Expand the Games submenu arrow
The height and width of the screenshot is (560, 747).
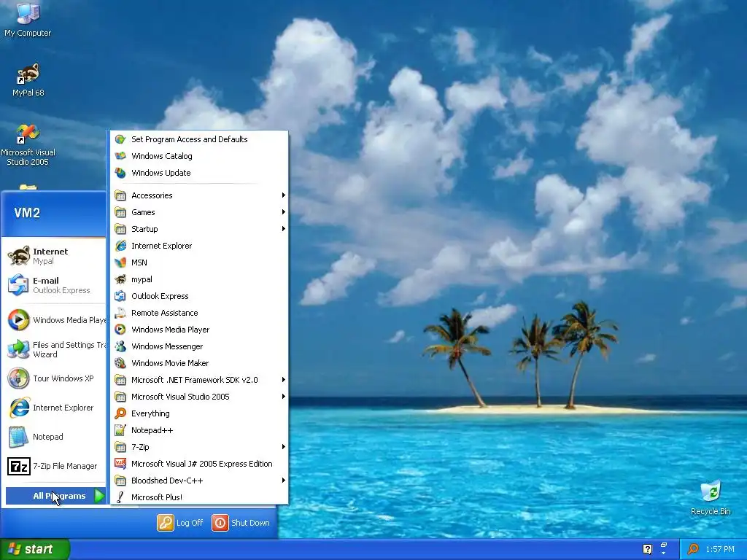(x=284, y=212)
